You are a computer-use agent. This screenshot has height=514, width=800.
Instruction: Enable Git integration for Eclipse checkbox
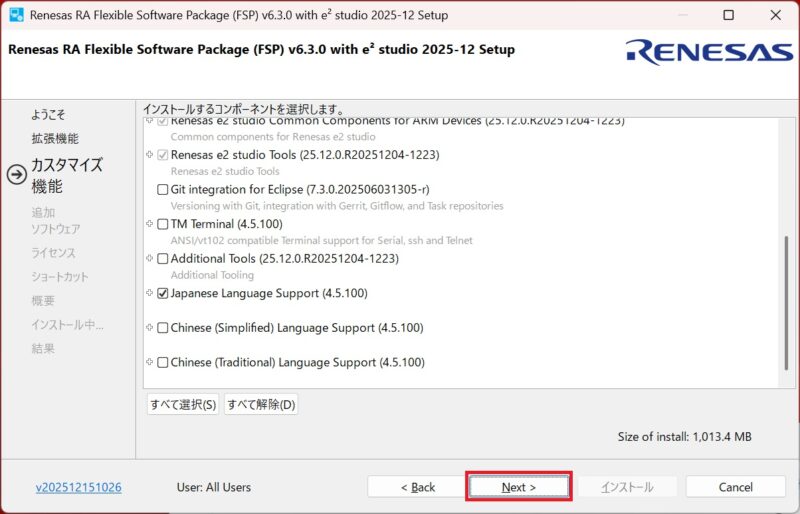pos(163,189)
